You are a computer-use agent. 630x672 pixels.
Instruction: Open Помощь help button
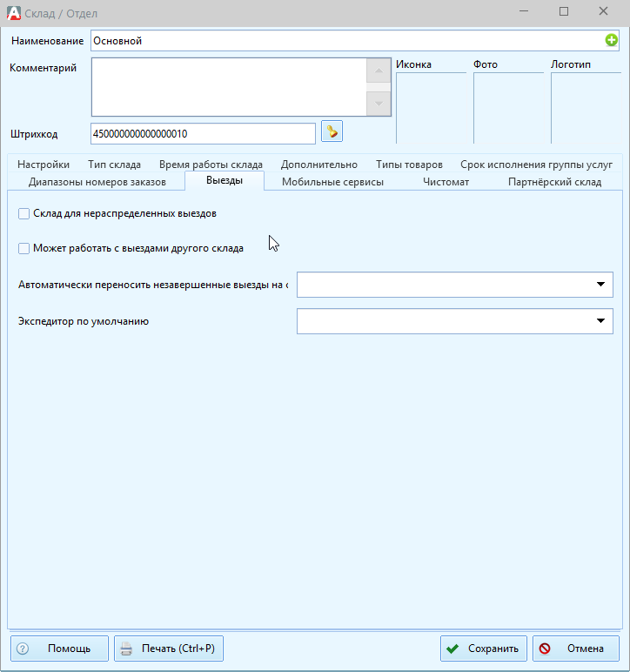(x=59, y=648)
